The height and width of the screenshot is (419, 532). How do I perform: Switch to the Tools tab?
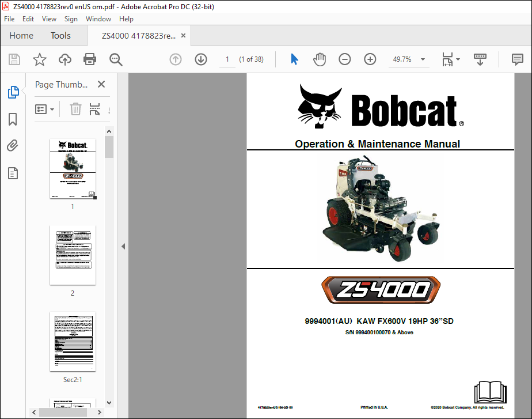pos(60,36)
